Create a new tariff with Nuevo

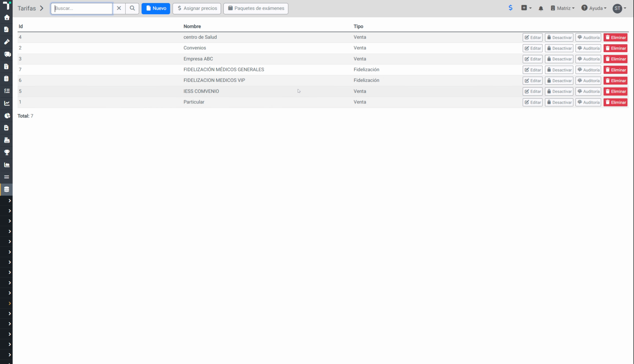point(156,8)
